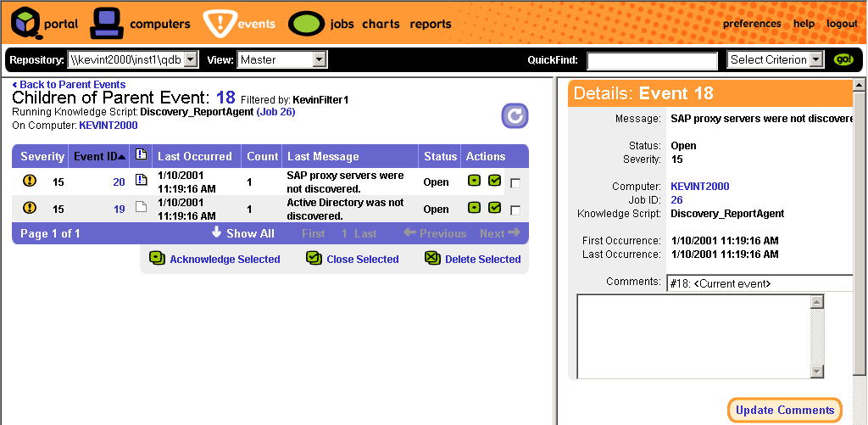Viewport: 868px width, 425px height.
Task: Open help
Action: click(x=804, y=24)
